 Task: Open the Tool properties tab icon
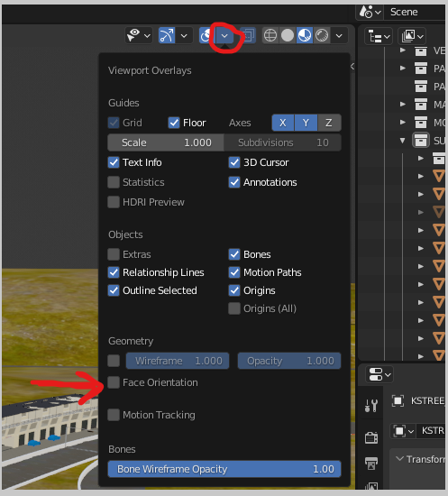pos(371,405)
